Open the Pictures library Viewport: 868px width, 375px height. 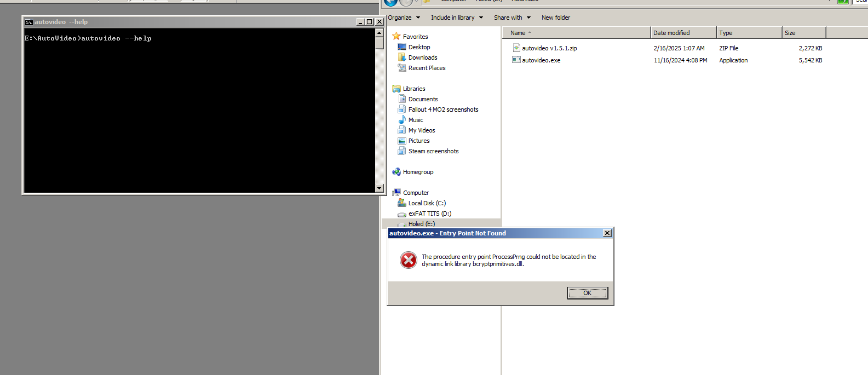pos(419,141)
